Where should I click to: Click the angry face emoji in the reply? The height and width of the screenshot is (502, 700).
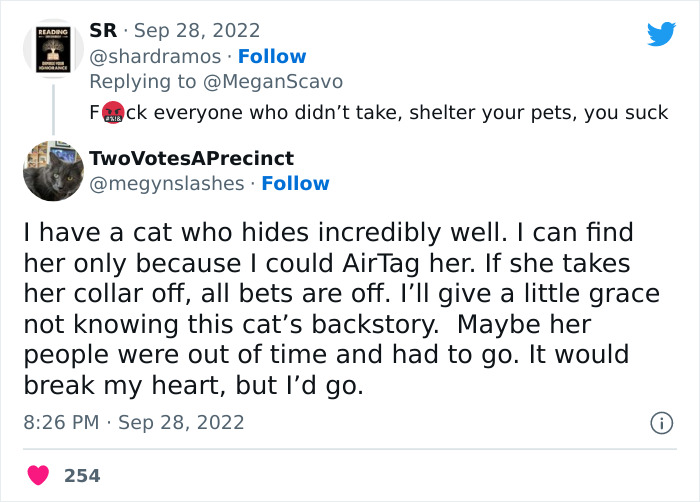(x=112, y=113)
